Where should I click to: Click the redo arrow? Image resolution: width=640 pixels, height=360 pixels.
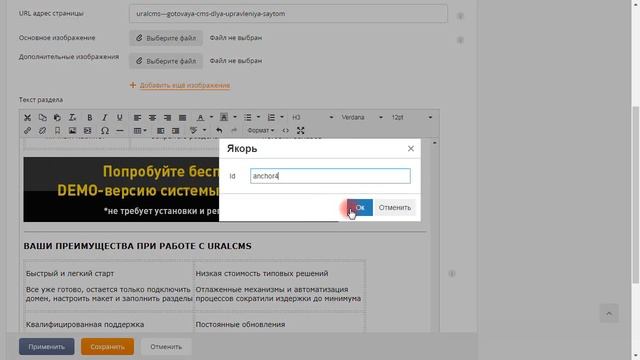[x=234, y=131]
